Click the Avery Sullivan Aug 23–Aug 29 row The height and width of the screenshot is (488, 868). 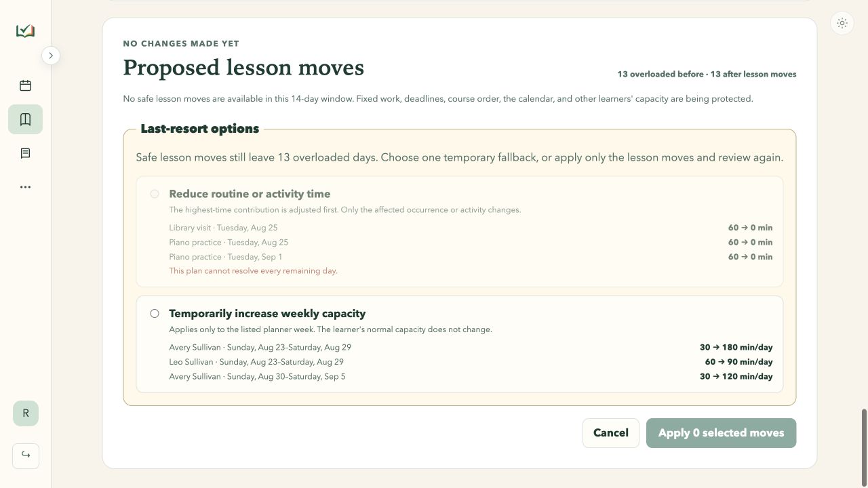tap(471, 348)
